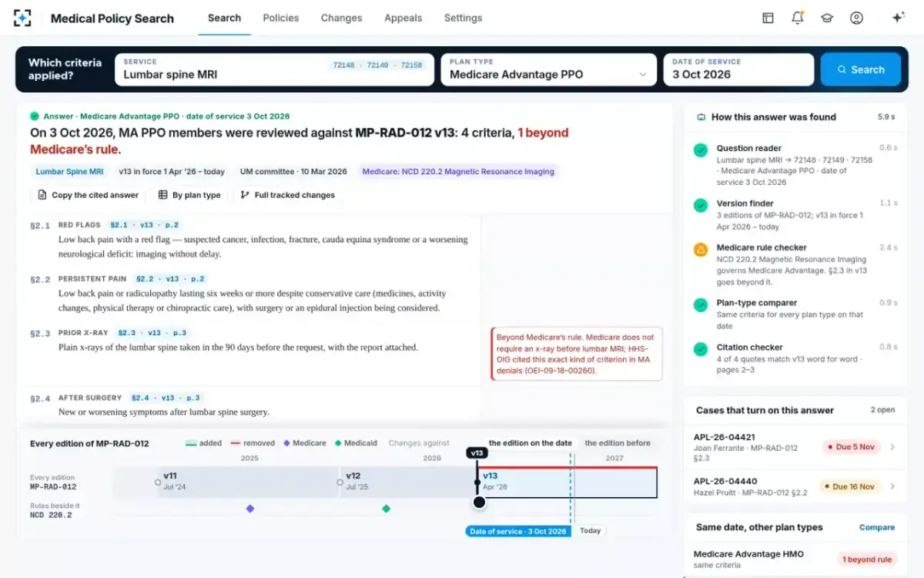The width and height of the screenshot is (924, 578).
Task: Open the user account profile icon
Action: (x=856, y=18)
